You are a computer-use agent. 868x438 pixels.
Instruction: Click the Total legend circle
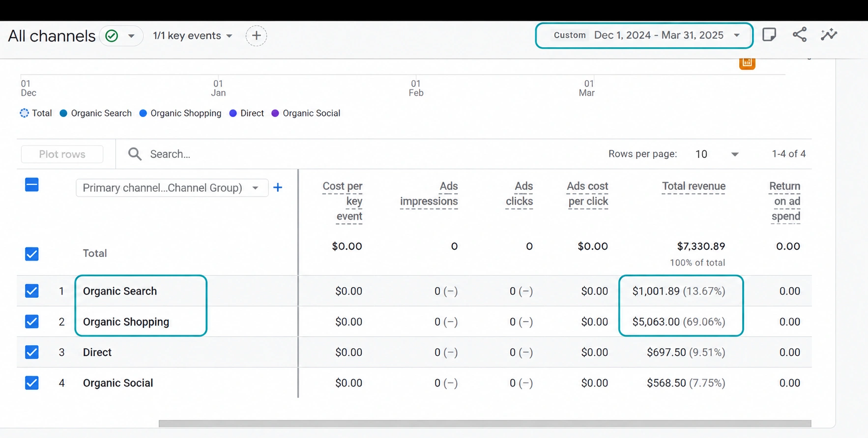point(24,113)
